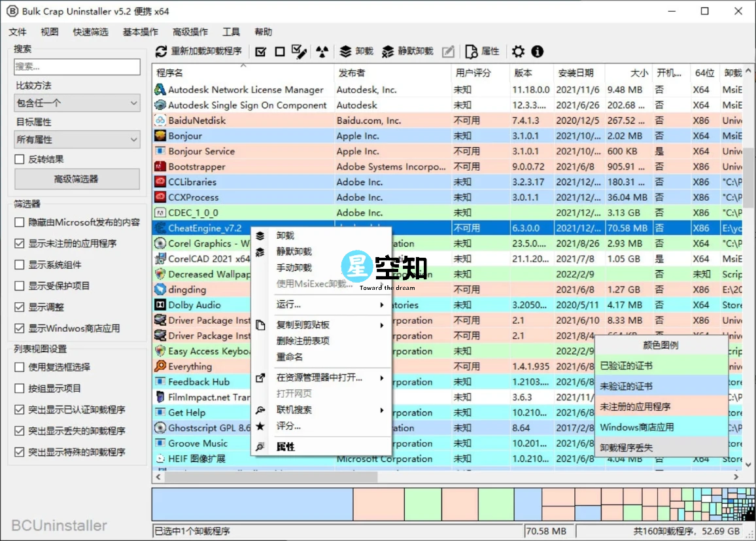This screenshot has height=541, width=756.
Task: Select all items with the checked-box icon
Action: point(260,52)
